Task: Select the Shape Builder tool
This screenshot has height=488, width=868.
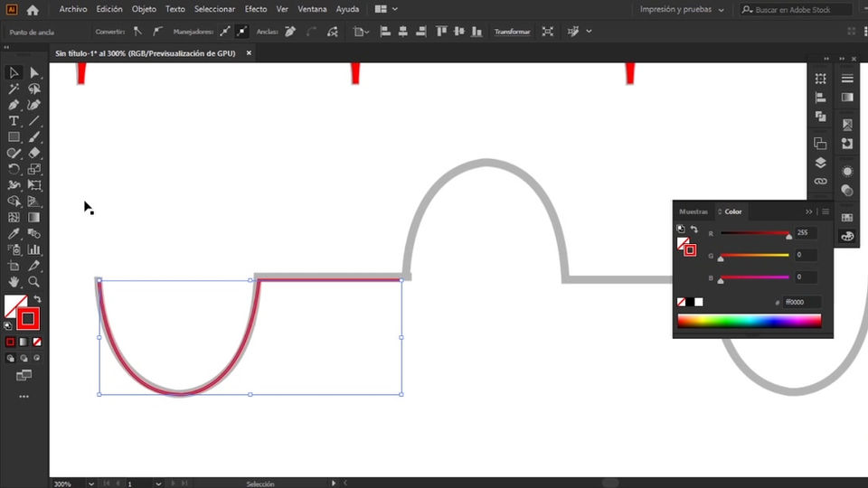Action: (x=14, y=201)
